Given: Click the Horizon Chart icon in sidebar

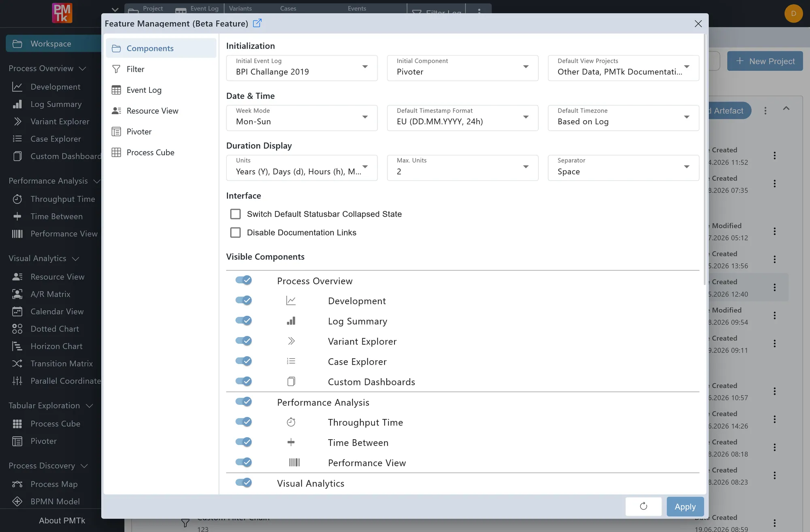Looking at the screenshot, I should tap(17, 346).
